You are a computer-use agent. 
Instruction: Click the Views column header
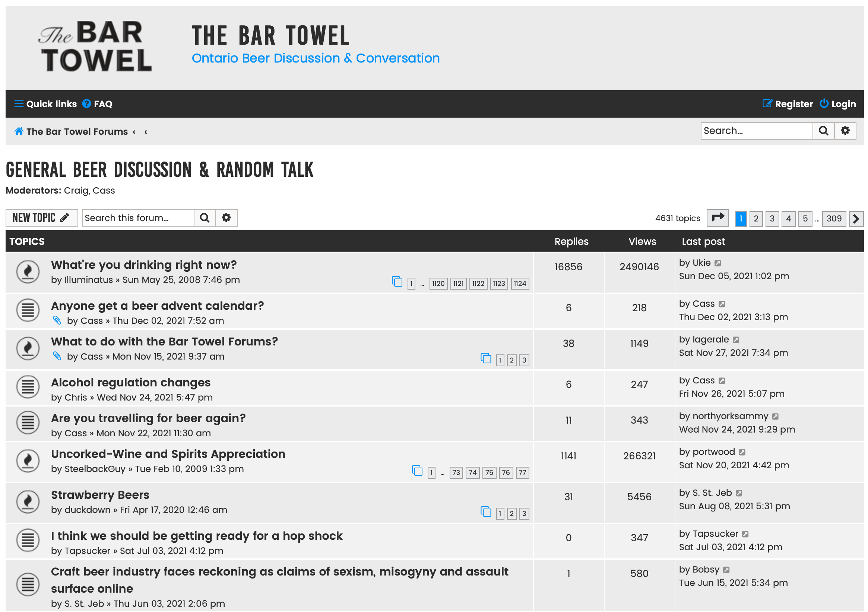tap(642, 242)
